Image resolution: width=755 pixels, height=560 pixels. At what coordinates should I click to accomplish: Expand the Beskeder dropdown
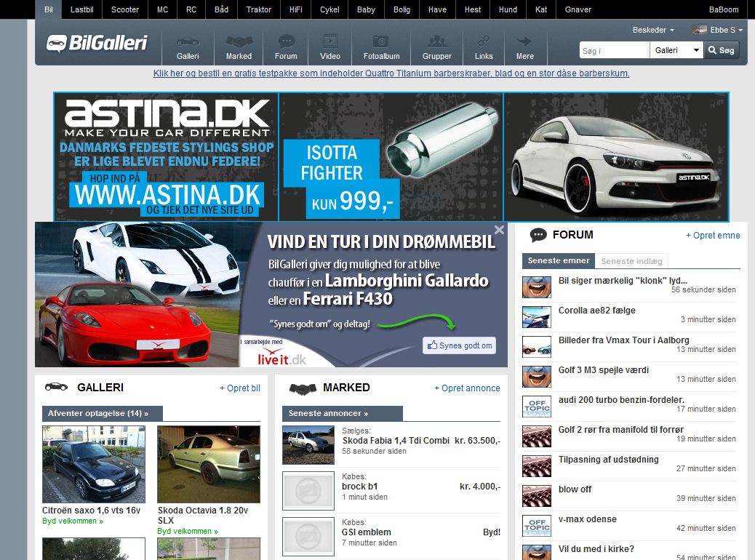click(x=653, y=30)
